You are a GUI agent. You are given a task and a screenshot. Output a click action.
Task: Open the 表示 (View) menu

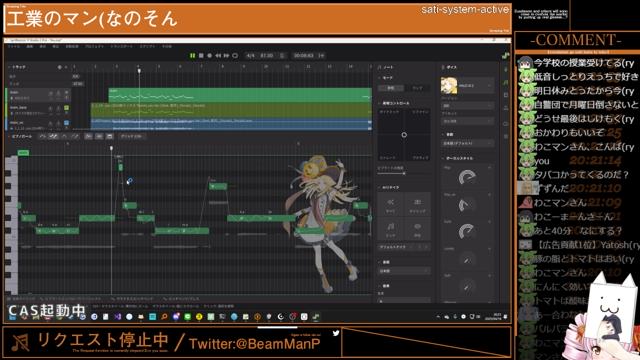click(42, 47)
